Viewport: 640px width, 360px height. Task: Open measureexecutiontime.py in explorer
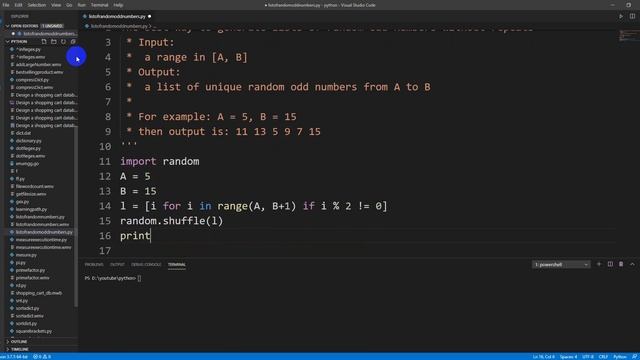[x=41, y=240]
